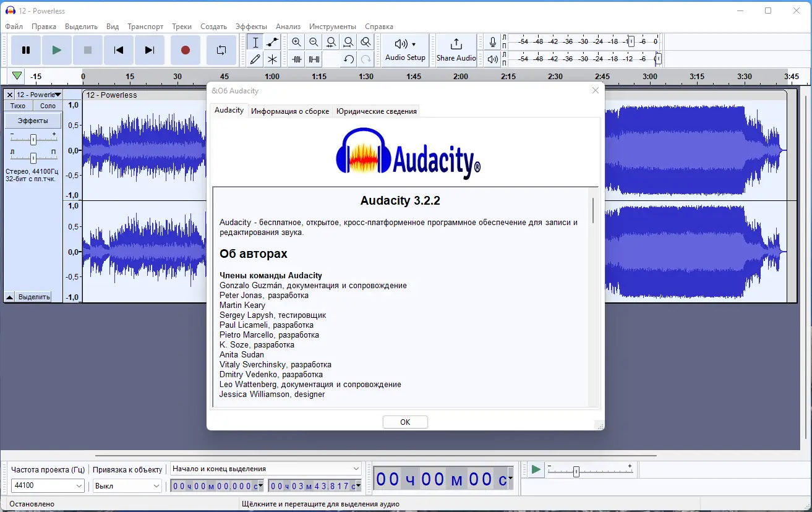Click the Zoom In magnifier icon
Viewport: 812px width, 512px height.
296,41
